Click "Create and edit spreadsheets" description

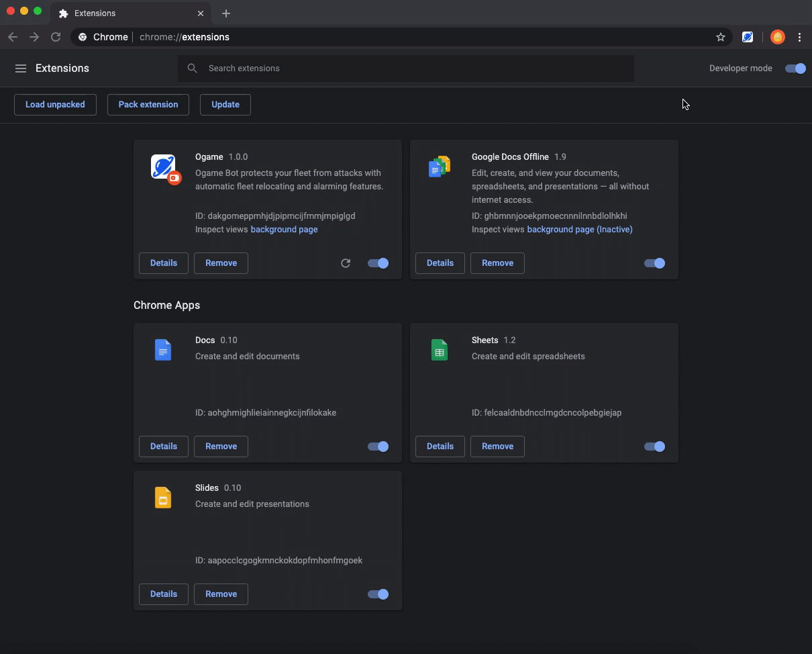click(528, 357)
